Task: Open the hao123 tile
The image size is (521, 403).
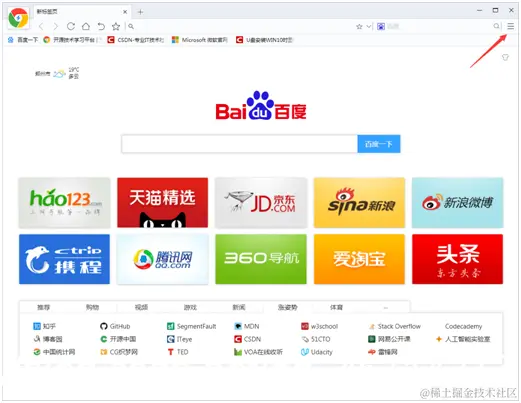Action: click(x=64, y=203)
